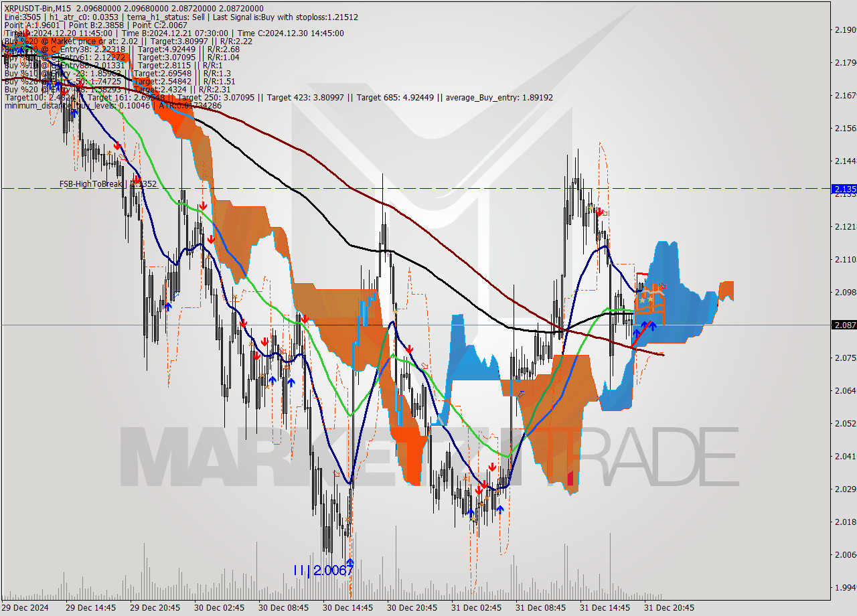Screen dimensions: 857x616
Task: Click the 2.052 price axis label
Action: tap(845, 423)
